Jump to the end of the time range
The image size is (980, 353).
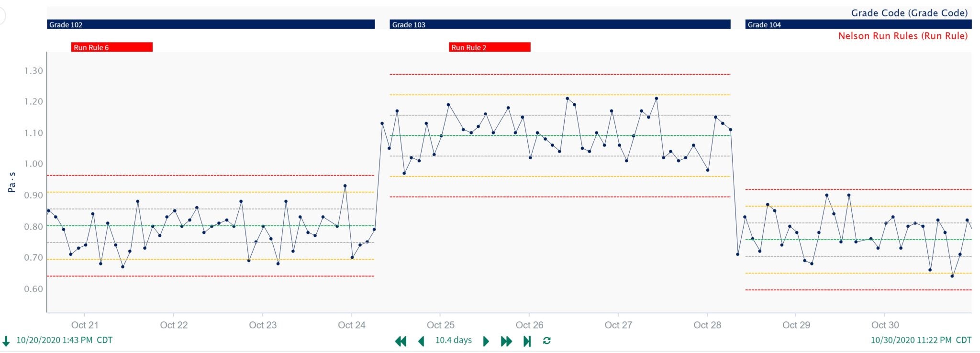527,341
